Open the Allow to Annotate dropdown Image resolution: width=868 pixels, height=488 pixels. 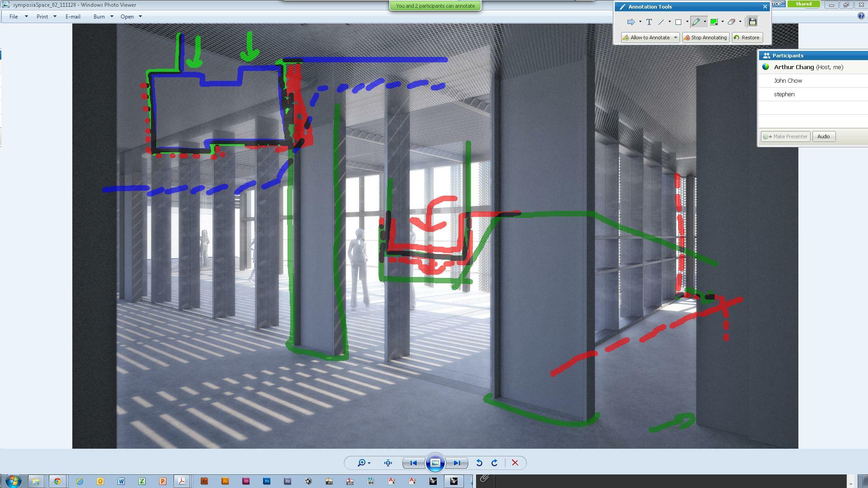click(x=650, y=38)
